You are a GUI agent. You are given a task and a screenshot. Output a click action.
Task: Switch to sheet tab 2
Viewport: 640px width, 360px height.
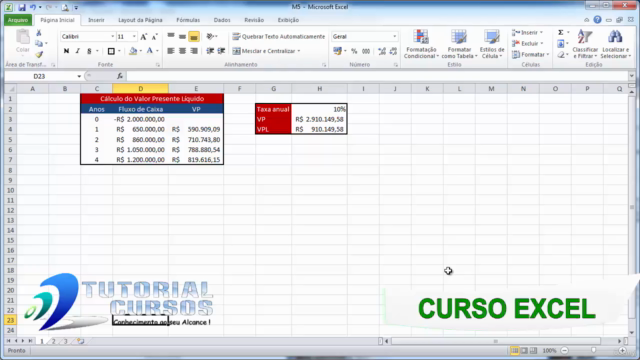[53, 341]
